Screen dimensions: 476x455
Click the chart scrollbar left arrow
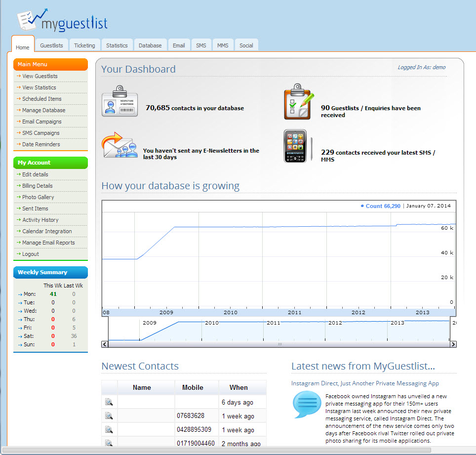[105, 344]
